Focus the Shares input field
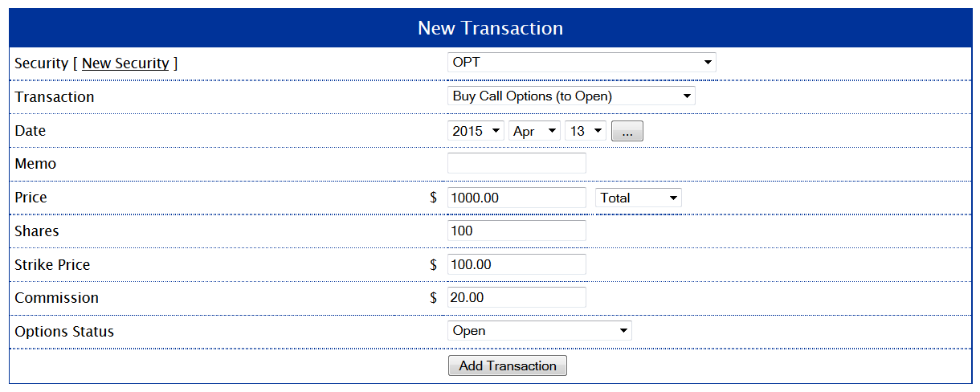980x392 pixels. (517, 231)
